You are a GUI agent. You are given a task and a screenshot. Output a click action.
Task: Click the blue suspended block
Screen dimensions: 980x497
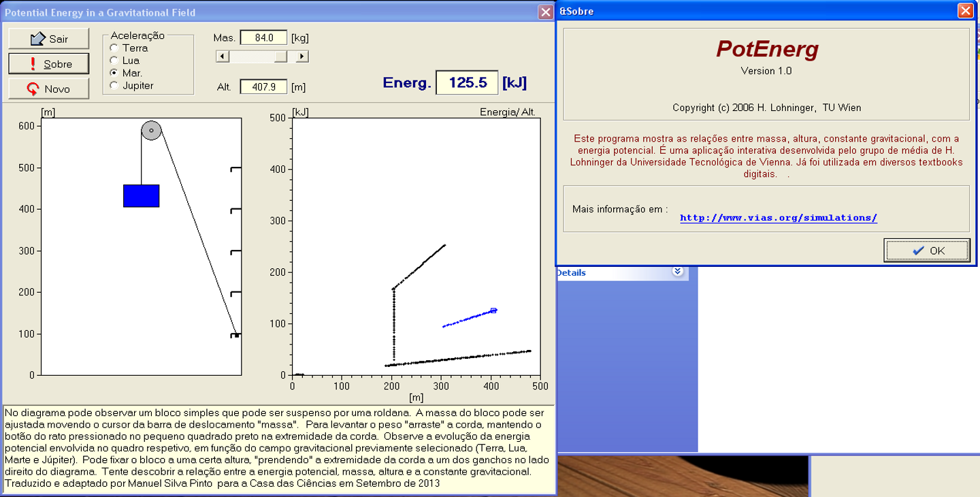[141, 195]
